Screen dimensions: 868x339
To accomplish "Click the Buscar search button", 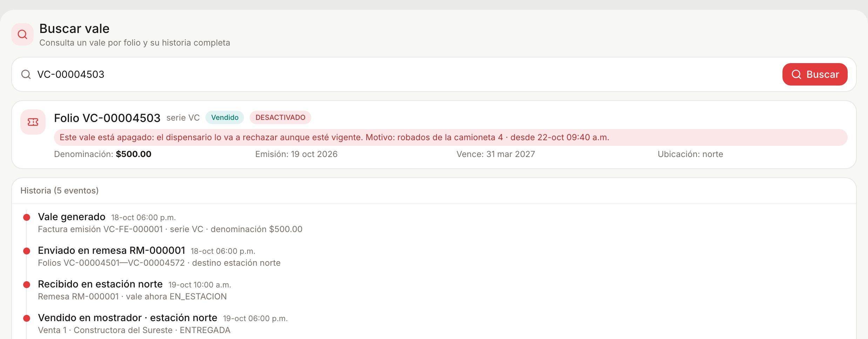I will tap(815, 74).
